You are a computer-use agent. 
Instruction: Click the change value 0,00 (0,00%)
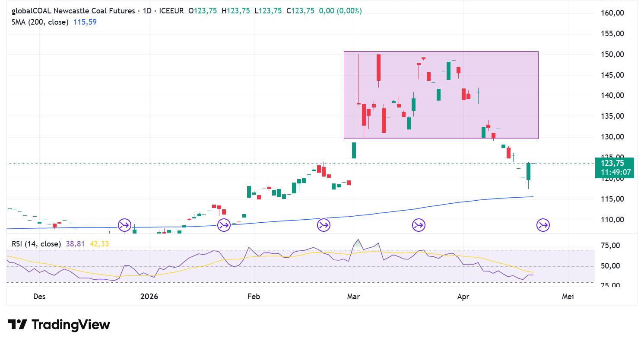[x=340, y=11]
